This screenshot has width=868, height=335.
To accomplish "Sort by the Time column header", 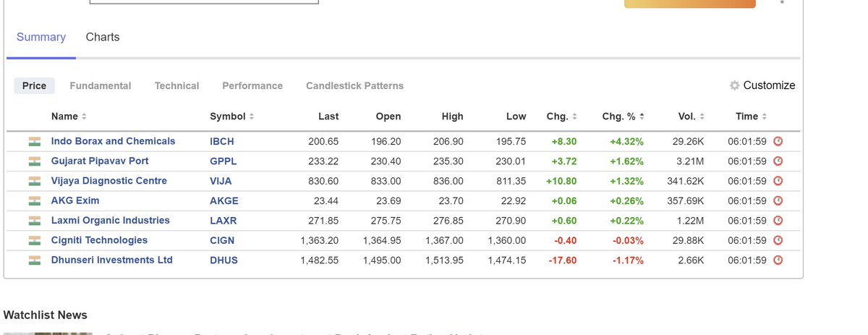I will (x=751, y=116).
